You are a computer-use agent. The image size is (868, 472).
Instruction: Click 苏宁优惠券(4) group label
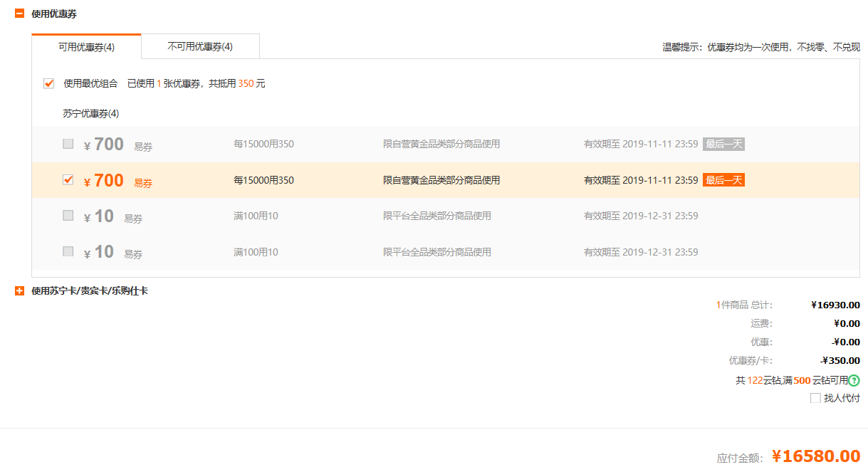[x=90, y=113]
